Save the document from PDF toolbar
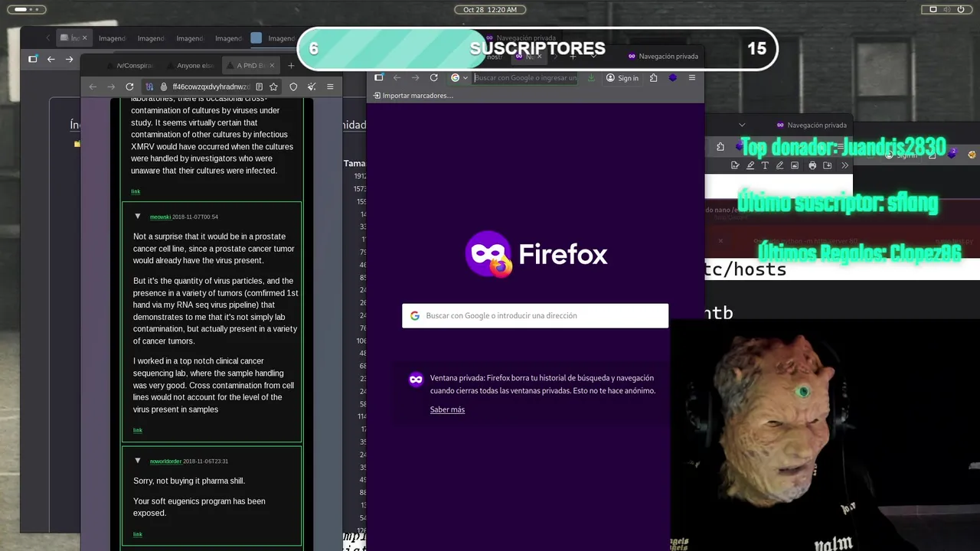980x551 pixels. pyautogui.click(x=828, y=165)
